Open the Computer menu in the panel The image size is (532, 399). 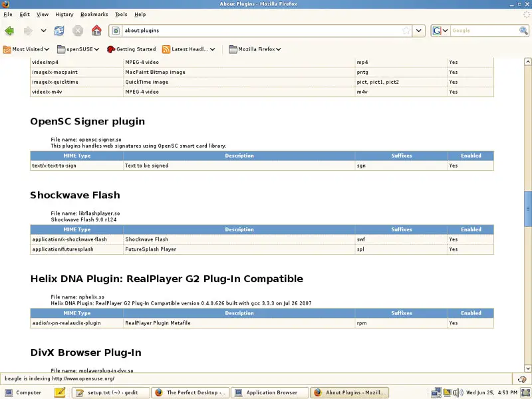click(23, 392)
